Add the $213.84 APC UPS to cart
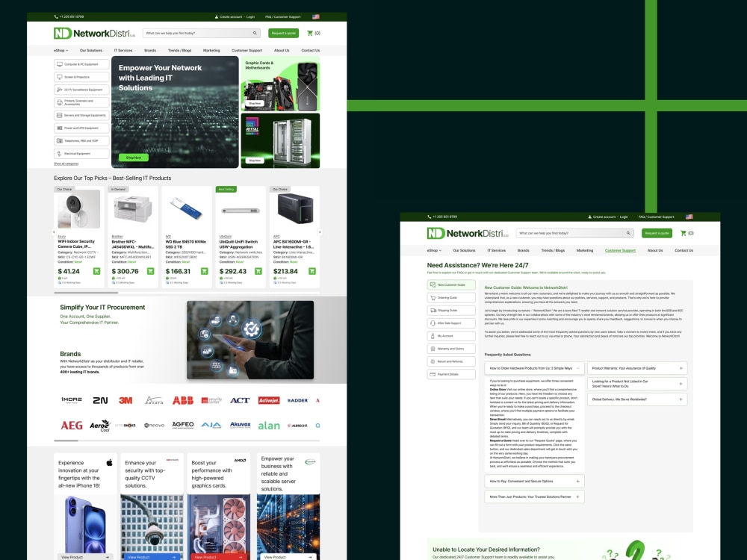 tap(312, 271)
